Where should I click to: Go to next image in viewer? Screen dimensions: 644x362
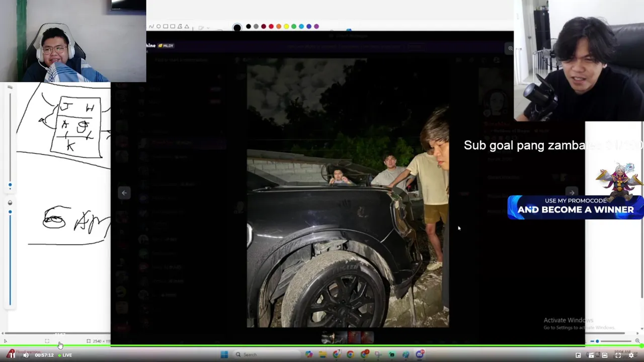click(x=572, y=193)
